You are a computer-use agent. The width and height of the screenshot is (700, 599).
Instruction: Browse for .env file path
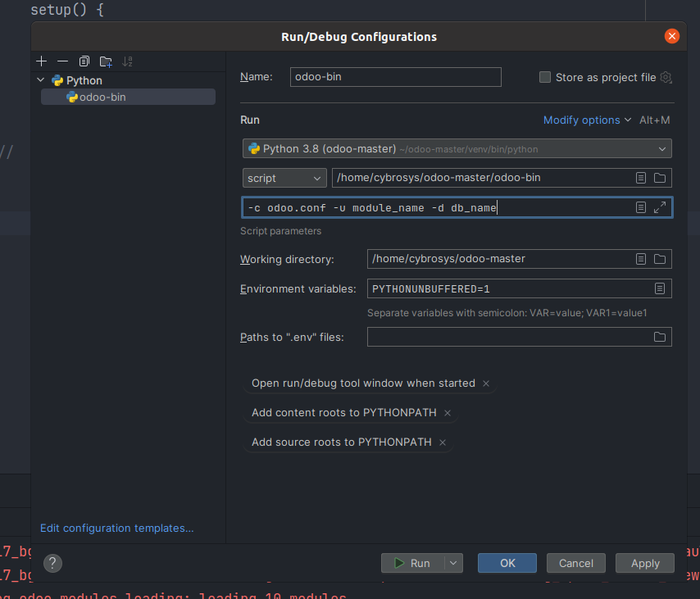pyautogui.click(x=660, y=337)
